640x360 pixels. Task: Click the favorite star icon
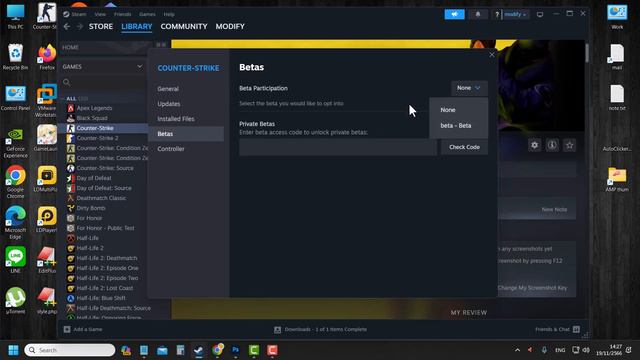(569, 145)
